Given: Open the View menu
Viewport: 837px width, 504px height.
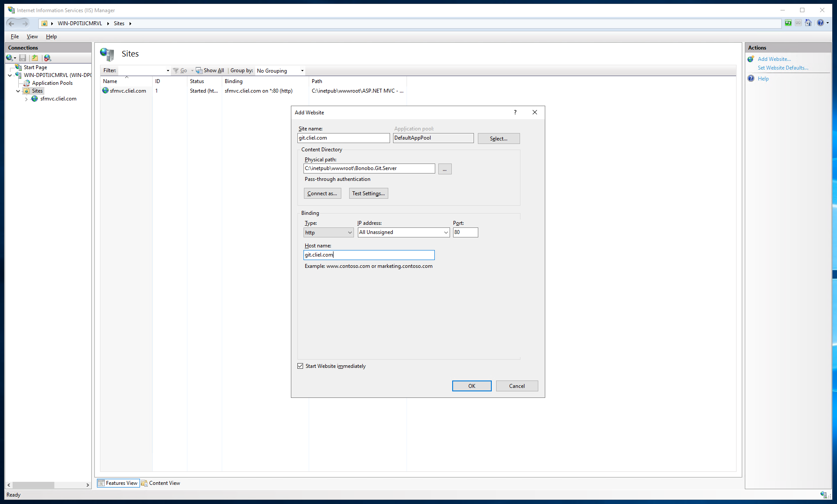Looking at the screenshot, I should coord(32,37).
